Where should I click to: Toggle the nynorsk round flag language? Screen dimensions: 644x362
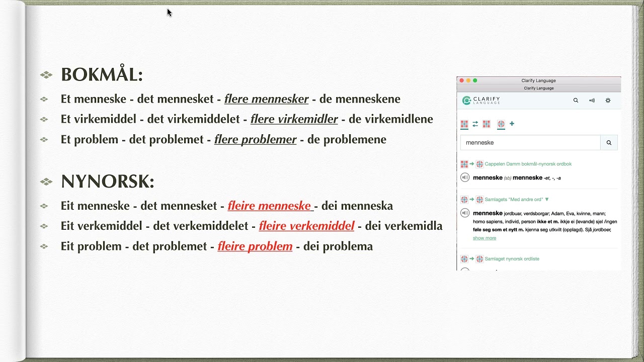click(501, 124)
